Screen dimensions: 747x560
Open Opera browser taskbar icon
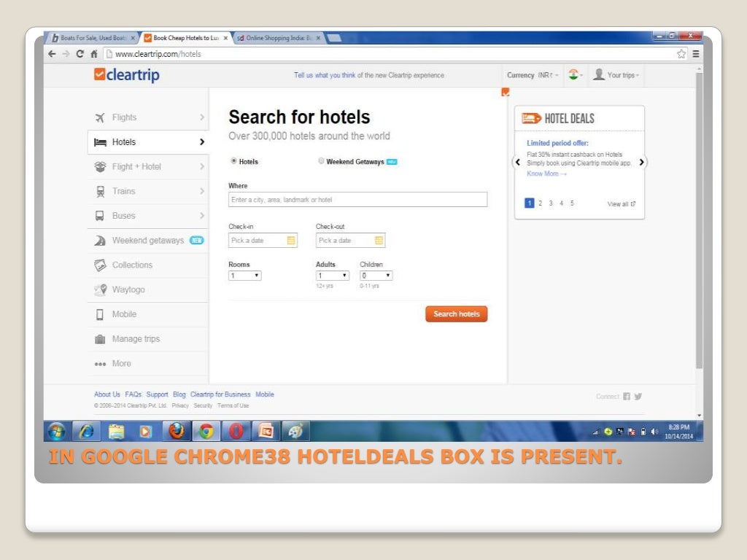[236, 432]
